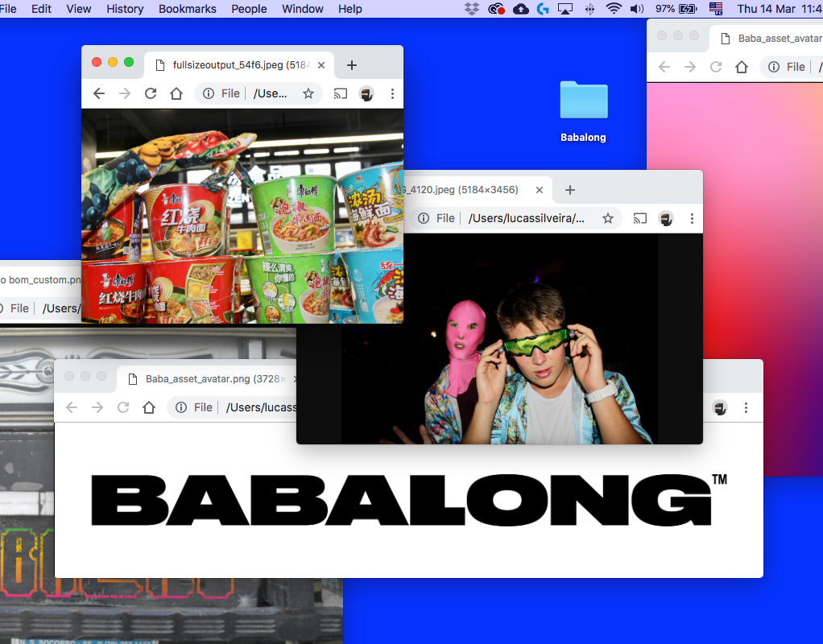The width and height of the screenshot is (823, 644).
Task: Show site info in _4120.jpeg window
Action: (x=424, y=218)
